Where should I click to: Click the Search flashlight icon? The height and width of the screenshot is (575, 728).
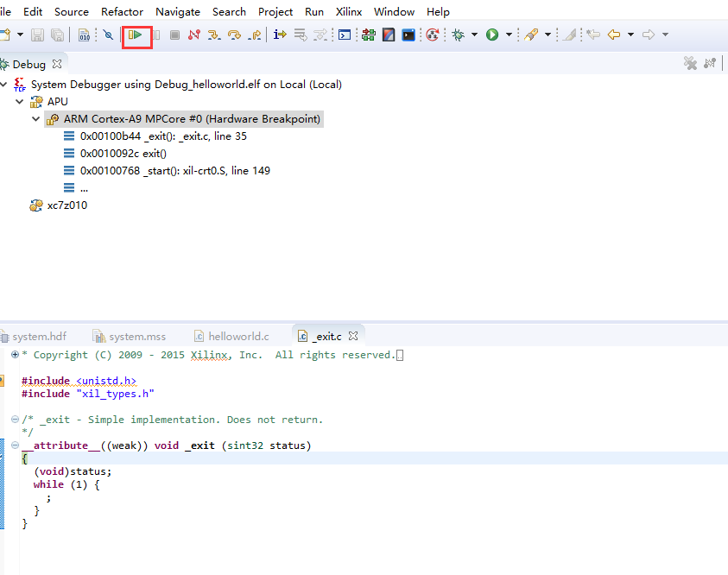[x=531, y=35]
